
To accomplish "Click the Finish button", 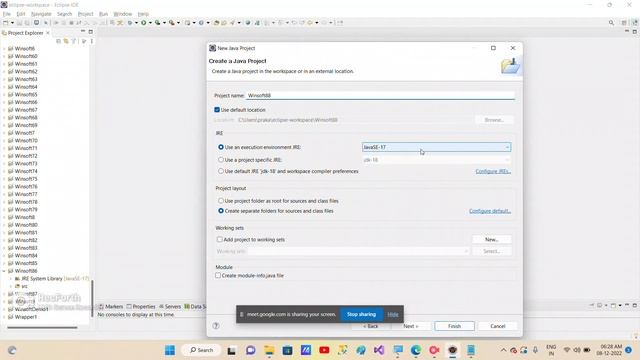I will pyautogui.click(x=454, y=326).
